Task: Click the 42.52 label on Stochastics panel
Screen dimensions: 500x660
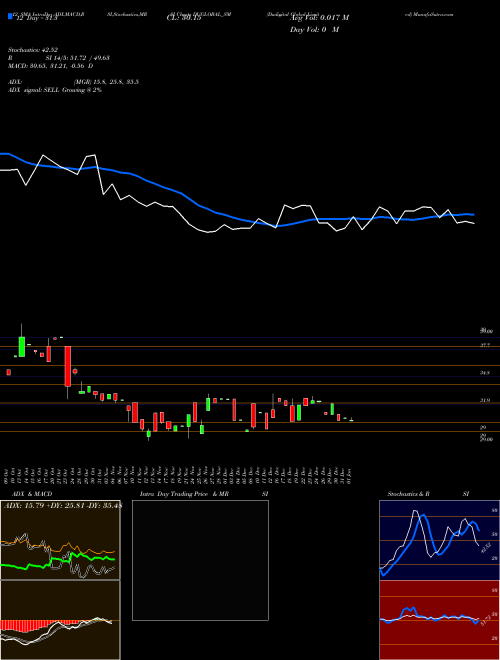Action: coord(485,548)
